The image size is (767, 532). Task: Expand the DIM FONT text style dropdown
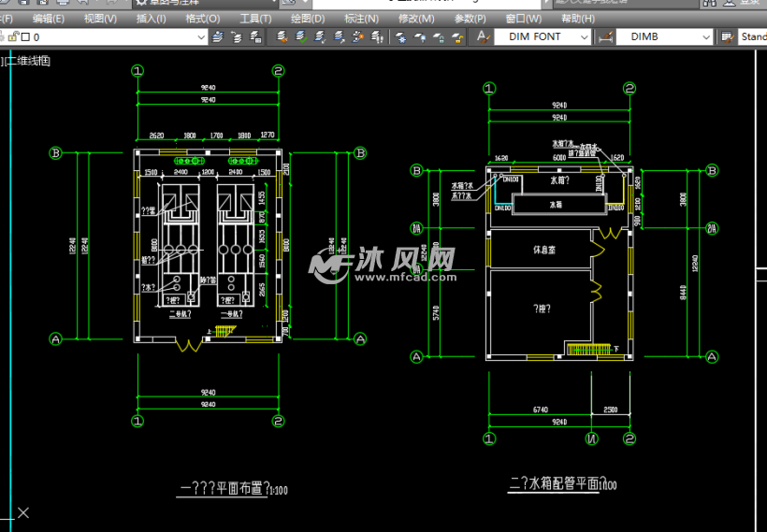[x=584, y=37]
